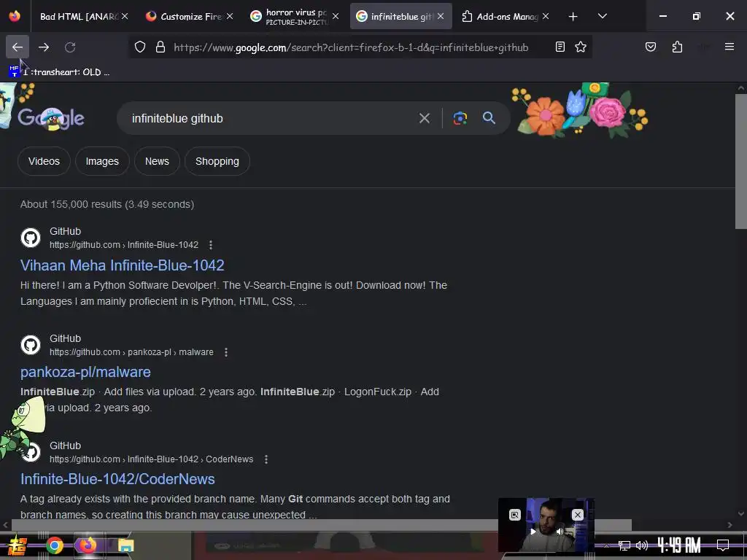Go back using the browser back arrow
Screen dimensions: 747x560
18,47
